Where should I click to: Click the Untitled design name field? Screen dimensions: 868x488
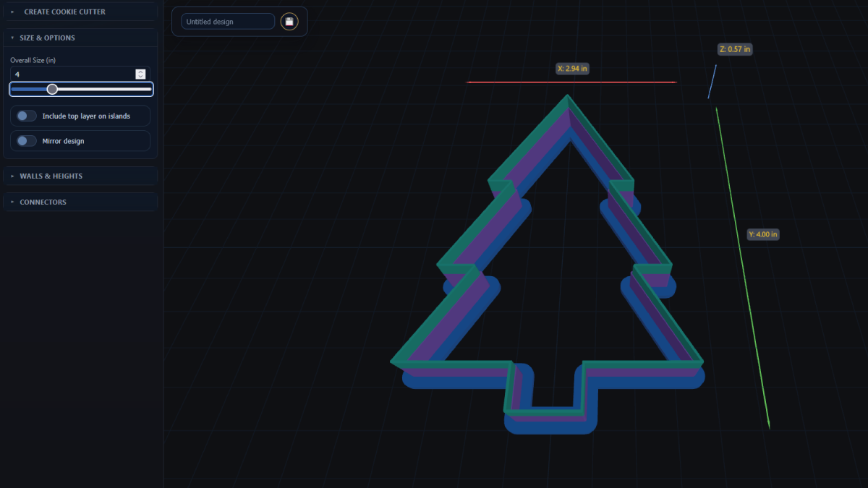point(226,21)
